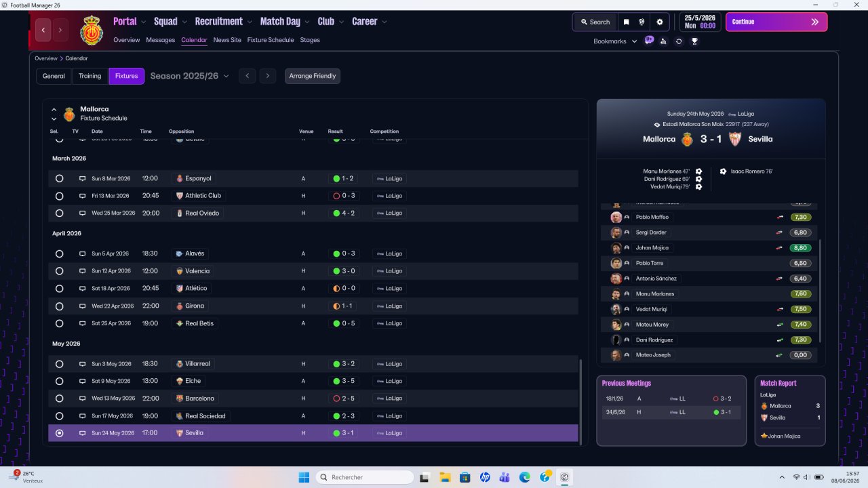Screen dimensions: 868x488
Task: Open the trophy icon near Bookmarks
Action: click(694, 41)
